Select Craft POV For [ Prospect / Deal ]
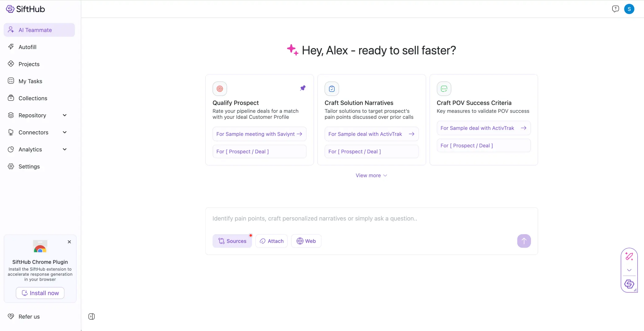The width and height of the screenshot is (644, 331). coord(484,146)
